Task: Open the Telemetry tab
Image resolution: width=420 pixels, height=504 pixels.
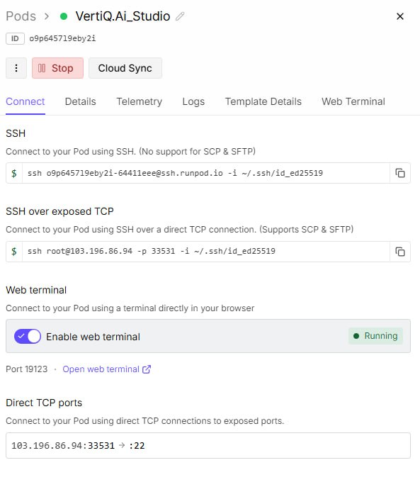Action: tap(139, 101)
